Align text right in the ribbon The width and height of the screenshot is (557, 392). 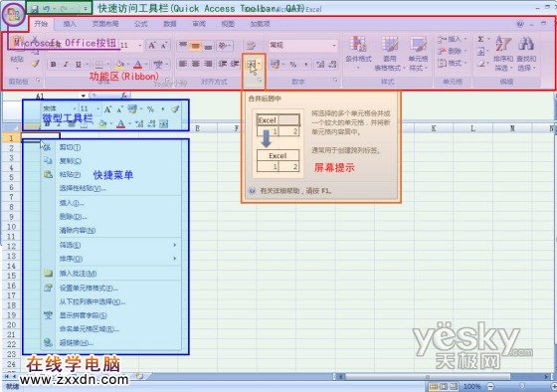point(208,64)
